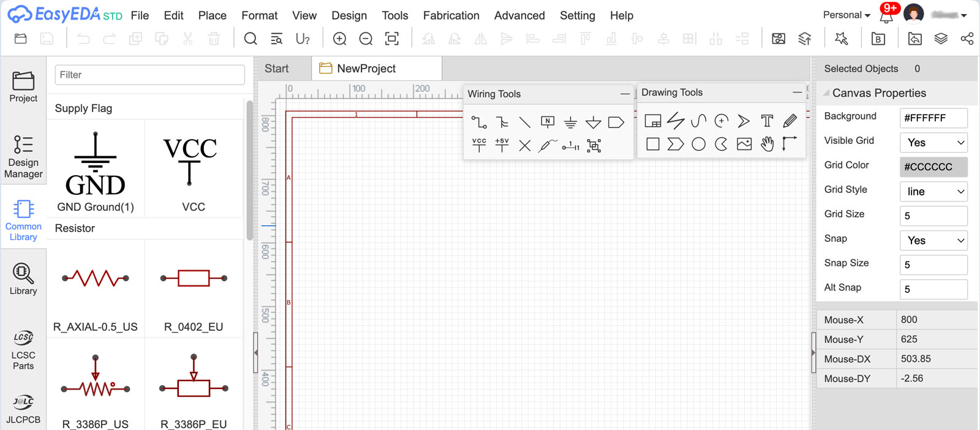Click the Grid Size input field
980x430 pixels.
[x=933, y=216]
